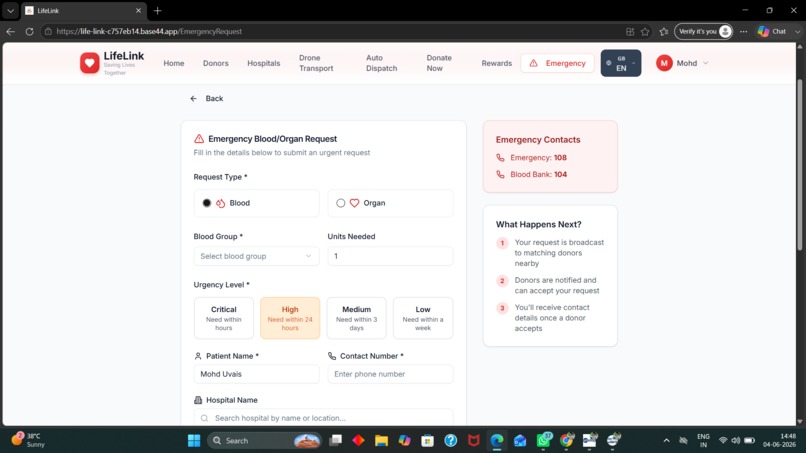Click the hospital search field
This screenshot has height=453, width=806.
pyautogui.click(x=323, y=418)
